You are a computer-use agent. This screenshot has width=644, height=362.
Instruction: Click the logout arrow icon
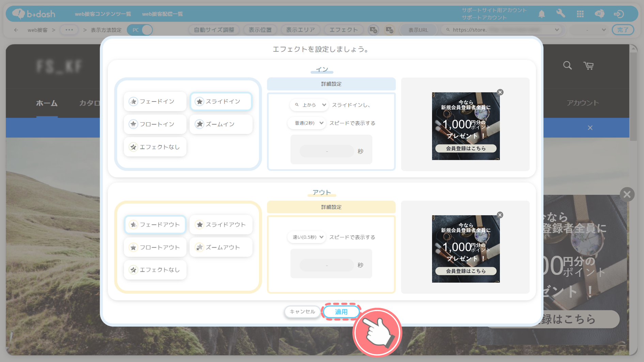619,14
